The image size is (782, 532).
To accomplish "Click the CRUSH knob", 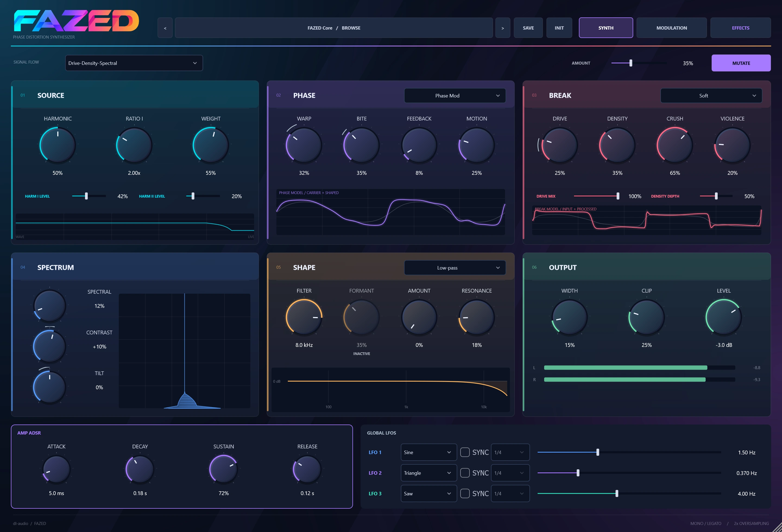I will click(x=675, y=145).
